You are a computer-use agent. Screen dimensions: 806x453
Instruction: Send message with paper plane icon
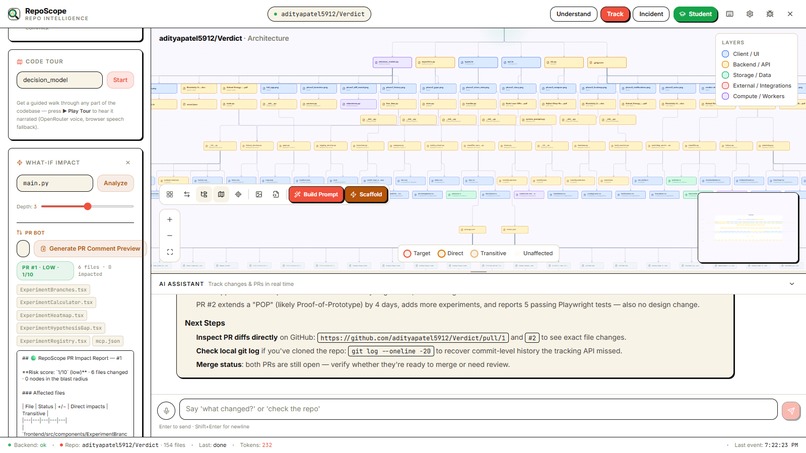click(791, 410)
